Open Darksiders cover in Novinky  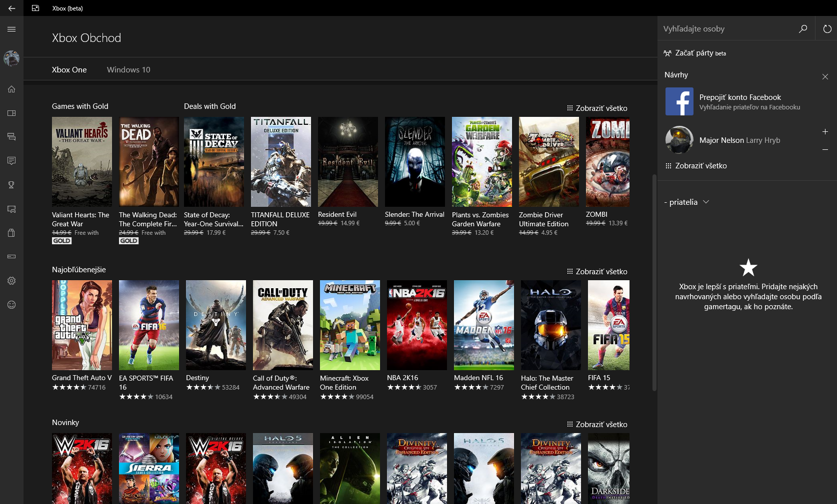[x=608, y=469]
